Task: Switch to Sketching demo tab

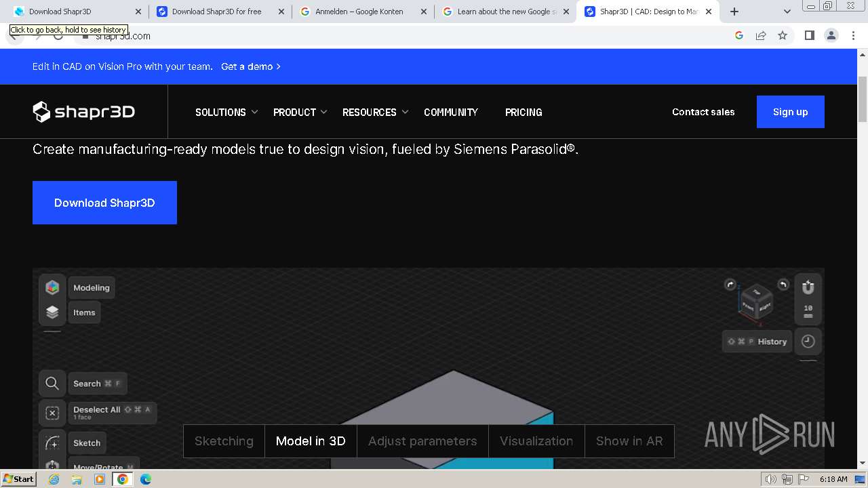Action: point(224,441)
